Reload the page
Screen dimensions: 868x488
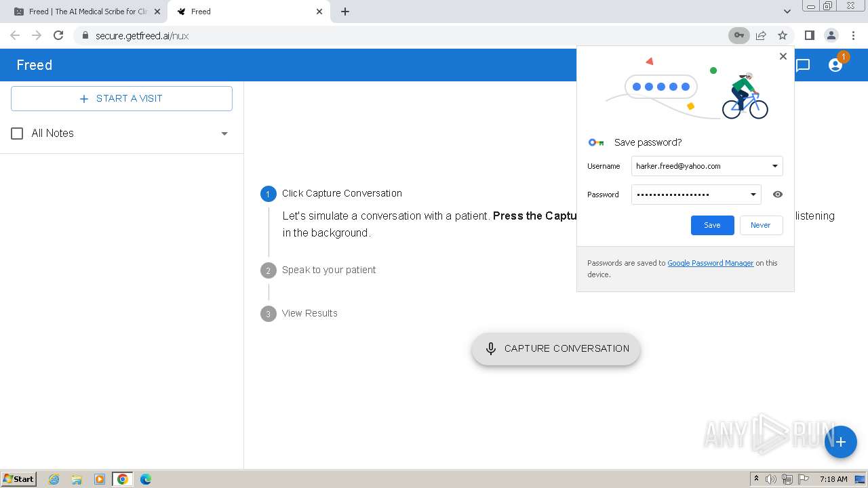click(x=58, y=35)
